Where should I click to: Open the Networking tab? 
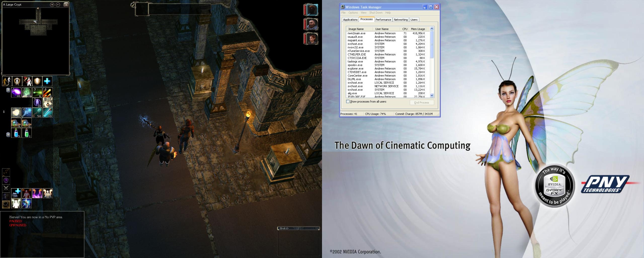[400, 20]
